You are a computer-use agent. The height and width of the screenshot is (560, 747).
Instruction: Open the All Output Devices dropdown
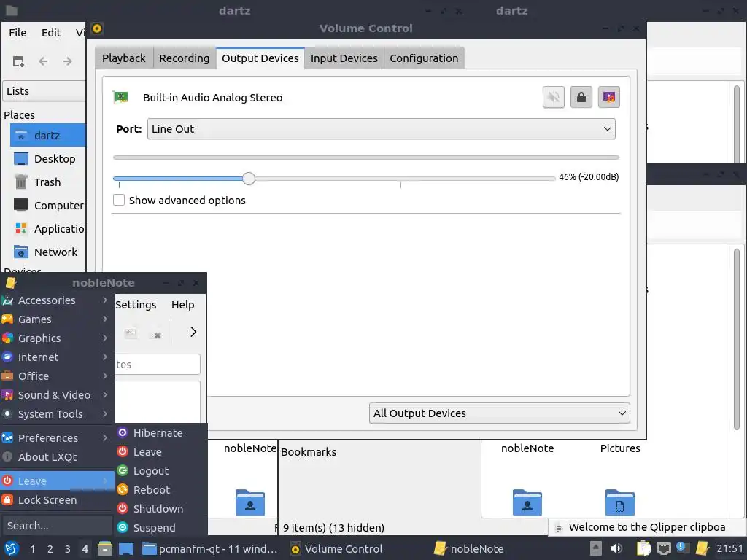click(x=499, y=413)
